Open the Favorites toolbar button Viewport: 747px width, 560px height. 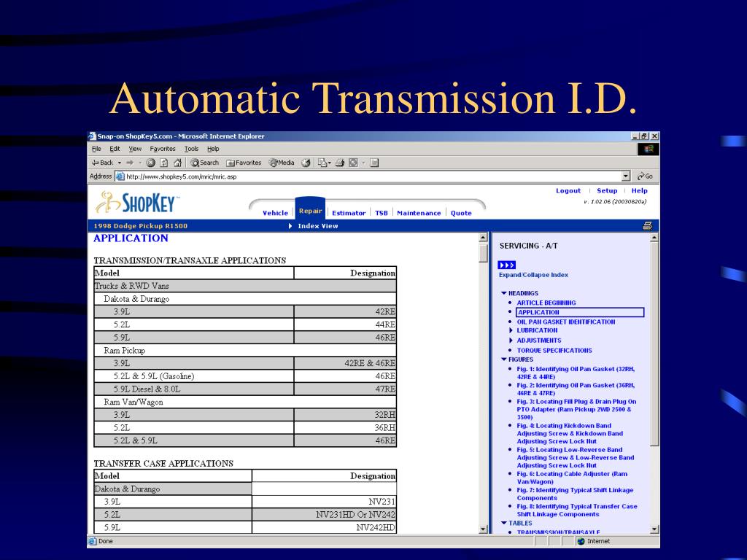[x=244, y=163]
